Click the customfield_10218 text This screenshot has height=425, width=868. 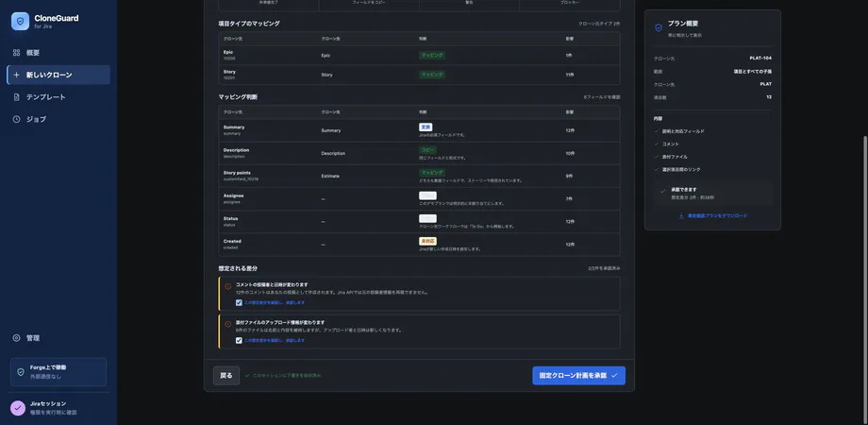coord(241,179)
